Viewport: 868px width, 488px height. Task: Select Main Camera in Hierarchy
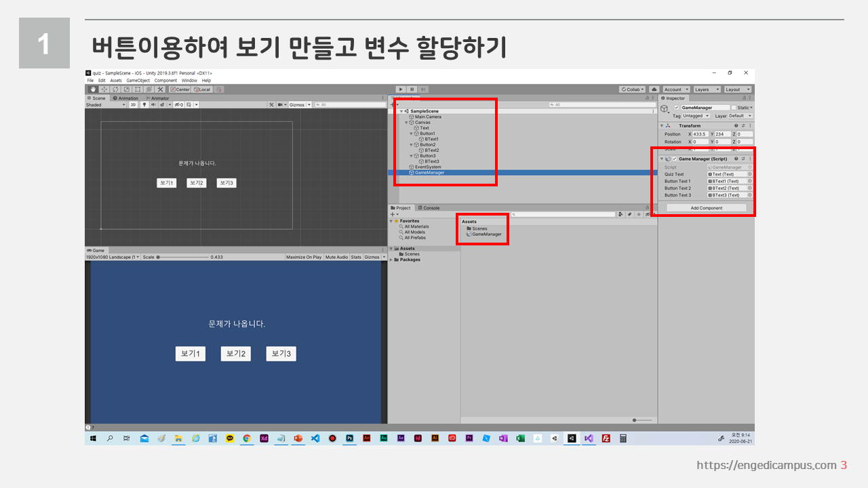tap(427, 117)
